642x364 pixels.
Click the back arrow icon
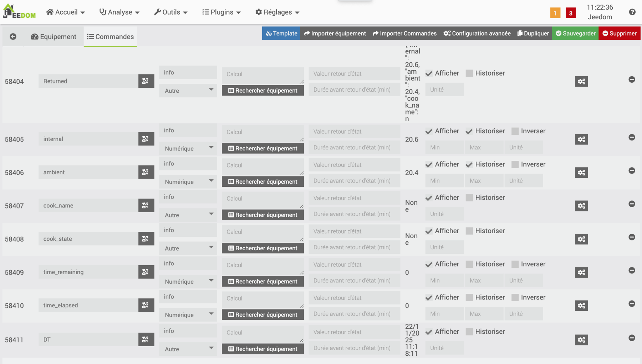coord(13,37)
